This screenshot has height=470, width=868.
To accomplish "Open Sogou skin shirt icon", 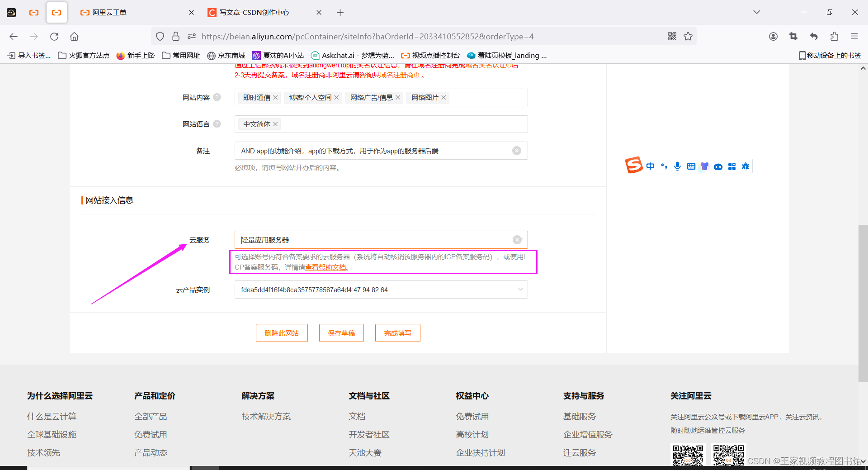I will point(704,166).
